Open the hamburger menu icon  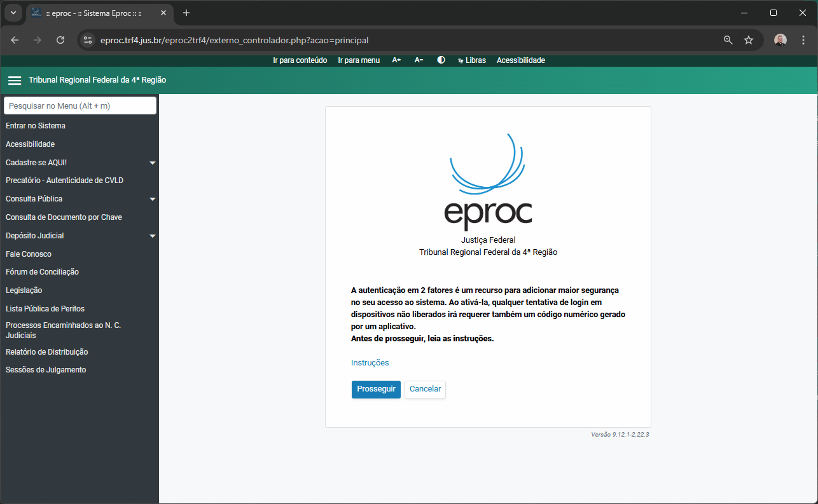[15, 81]
